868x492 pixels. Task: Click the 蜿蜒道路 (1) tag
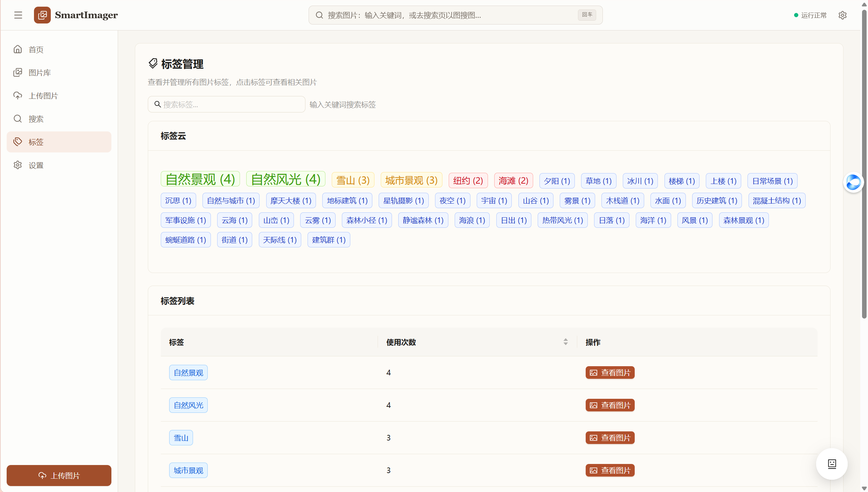click(186, 240)
